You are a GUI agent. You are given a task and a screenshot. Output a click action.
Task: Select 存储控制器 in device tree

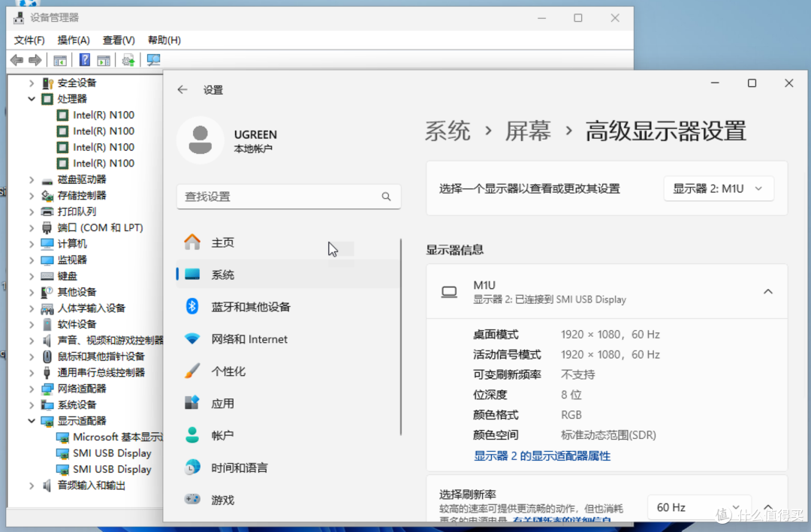click(82, 195)
